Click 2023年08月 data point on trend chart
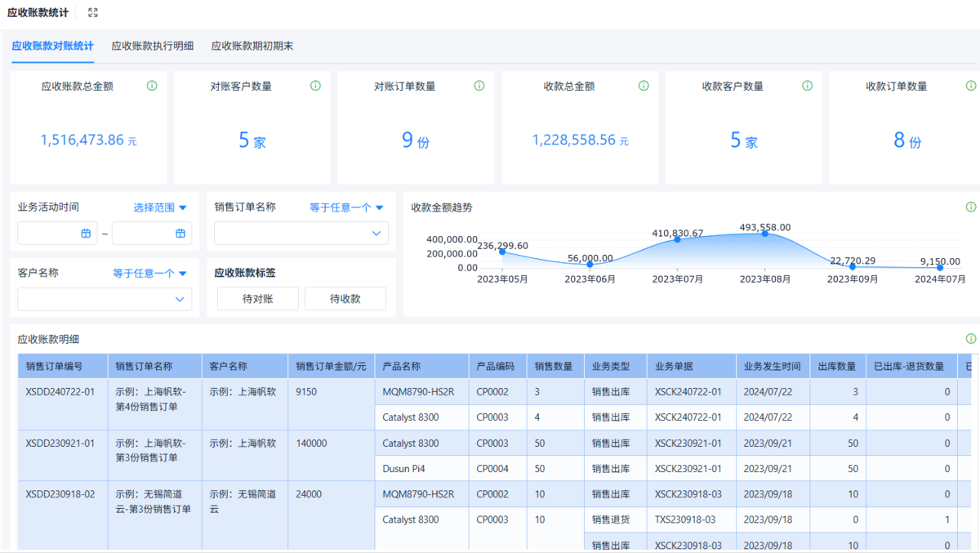Image resolution: width=980 pixels, height=553 pixels. (765, 234)
